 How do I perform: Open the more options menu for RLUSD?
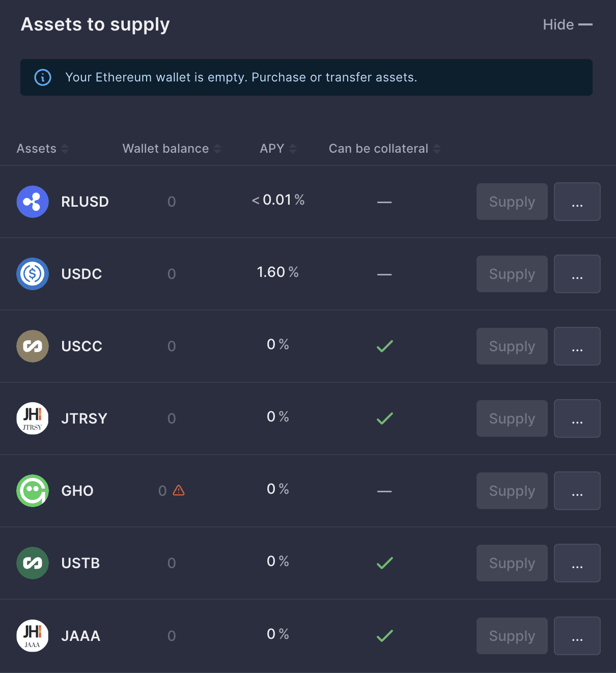(577, 202)
